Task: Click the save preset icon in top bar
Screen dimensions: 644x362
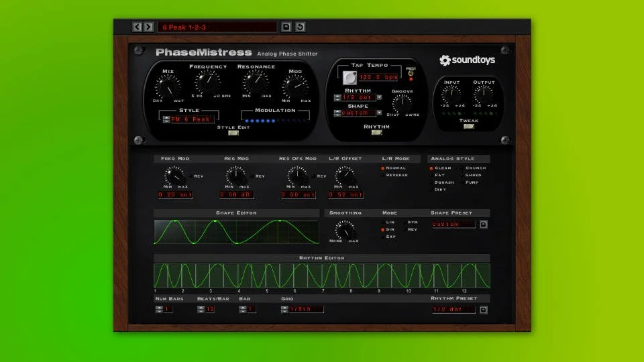Action: click(x=286, y=27)
